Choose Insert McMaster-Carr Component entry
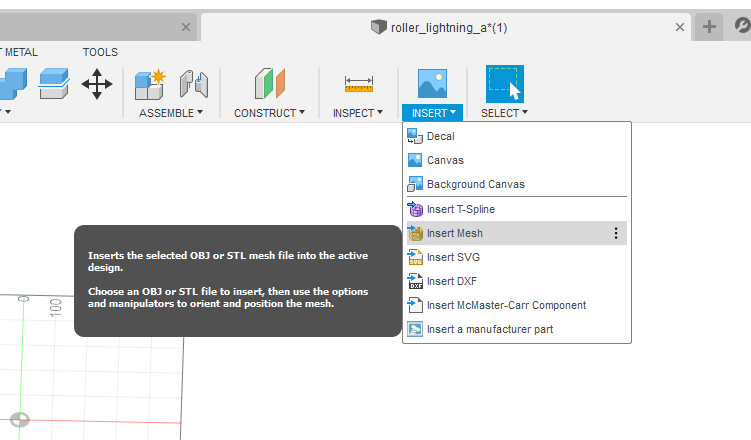Image resolution: width=751 pixels, height=440 pixels. (x=517, y=305)
